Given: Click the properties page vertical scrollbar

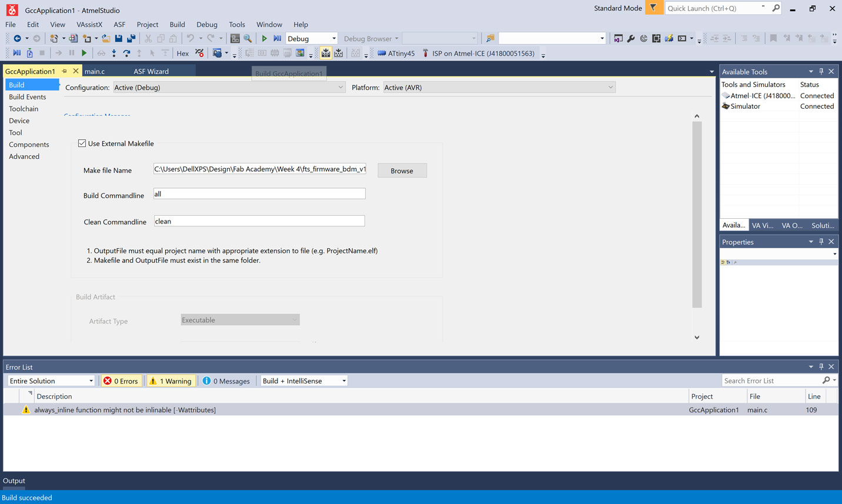Looking at the screenshot, I should pos(697,215).
